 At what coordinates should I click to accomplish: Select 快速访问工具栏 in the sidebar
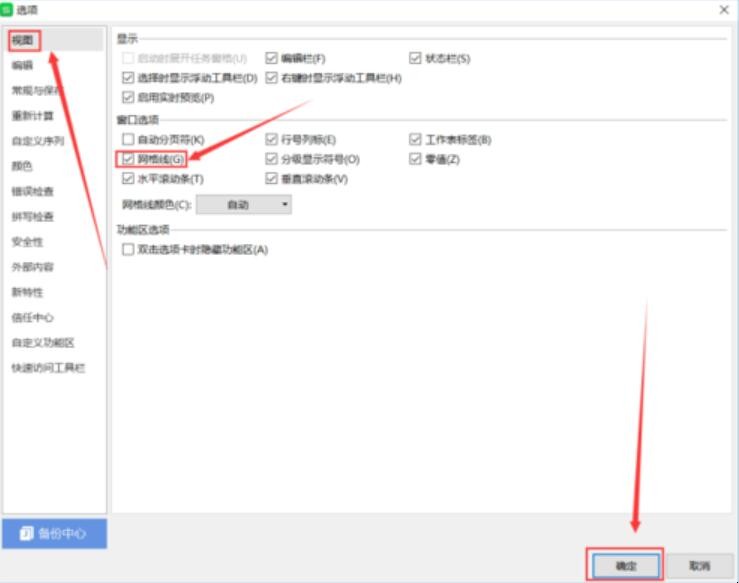[x=48, y=368]
